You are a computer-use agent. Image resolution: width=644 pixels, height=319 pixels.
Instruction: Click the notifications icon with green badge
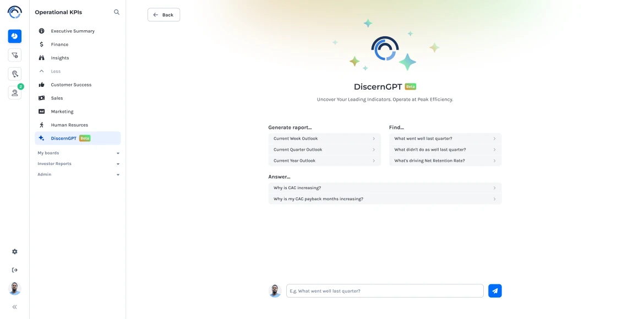15,92
